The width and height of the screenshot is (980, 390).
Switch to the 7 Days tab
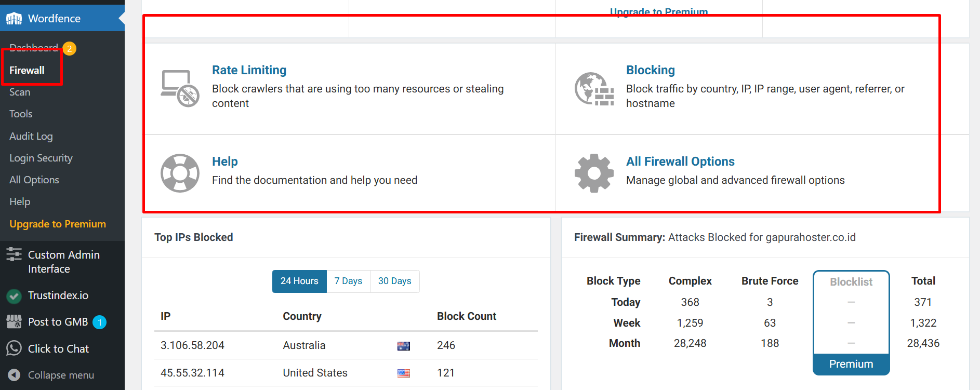348,281
